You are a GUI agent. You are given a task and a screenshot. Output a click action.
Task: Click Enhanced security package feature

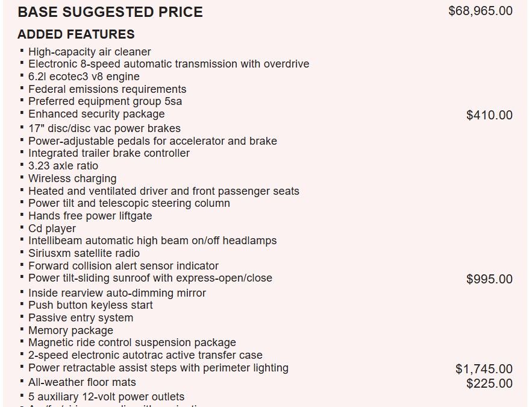click(96, 114)
